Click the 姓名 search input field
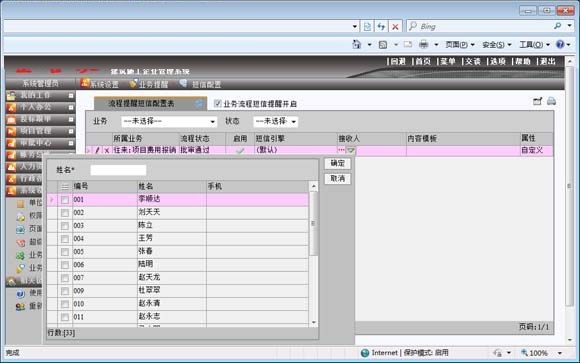The width and height of the screenshot is (580, 363). click(x=118, y=170)
